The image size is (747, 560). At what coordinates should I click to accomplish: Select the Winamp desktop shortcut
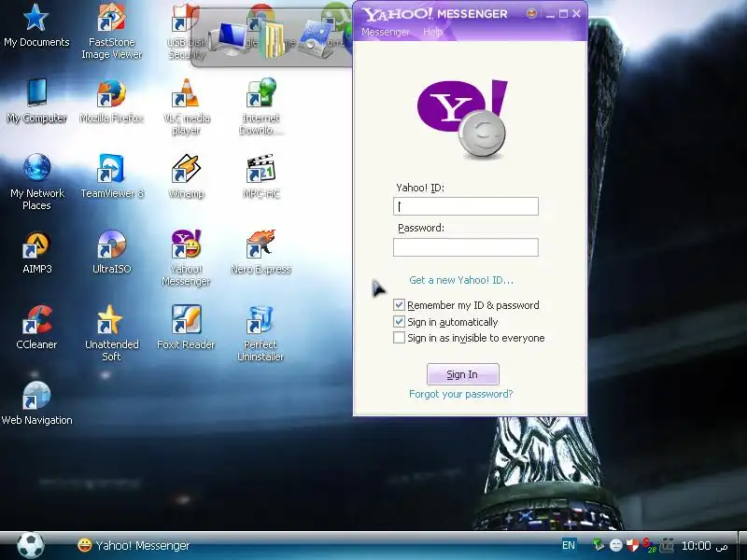click(x=186, y=176)
